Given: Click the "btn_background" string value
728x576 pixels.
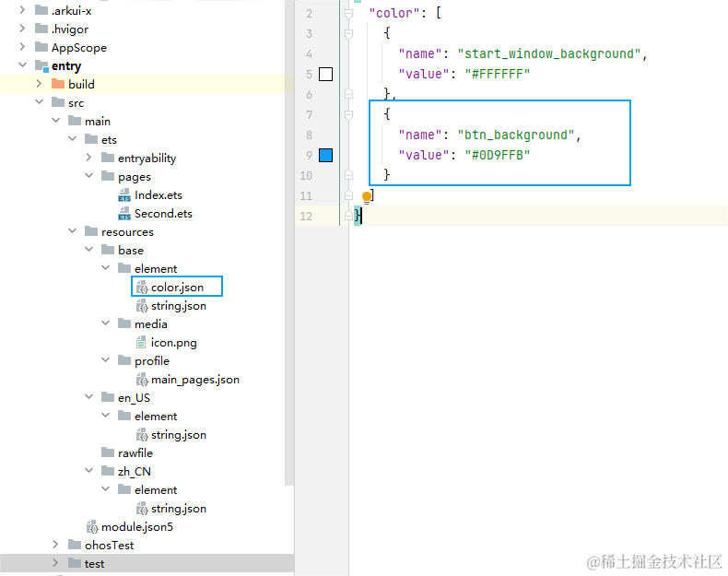Looking at the screenshot, I should click(516, 135).
